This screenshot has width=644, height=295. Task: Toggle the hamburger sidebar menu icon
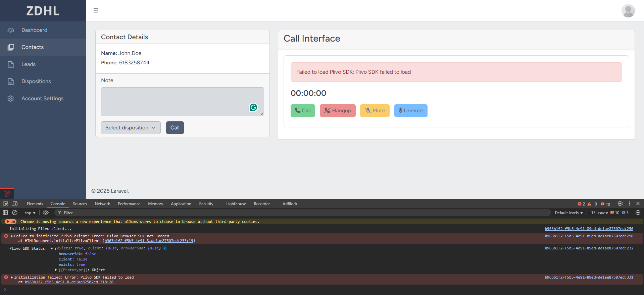click(96, 10)
